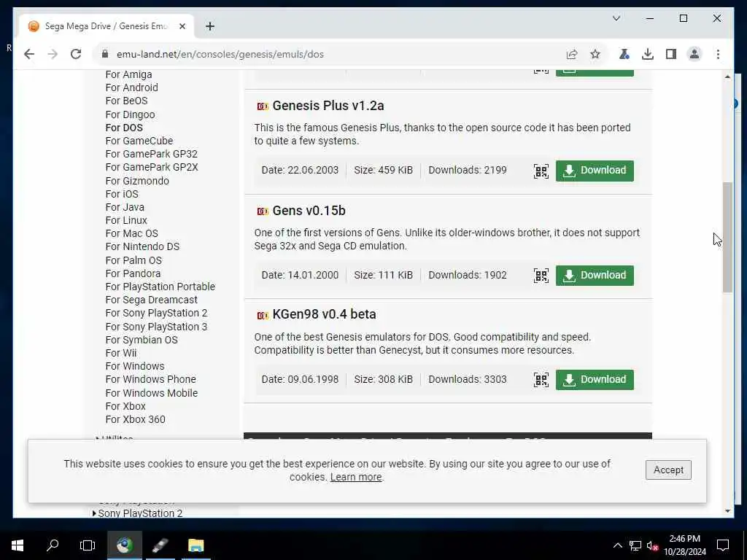Open the Chrome three-dot menu
Viewport: 747px width, 560px height.
tap(718, 54)
